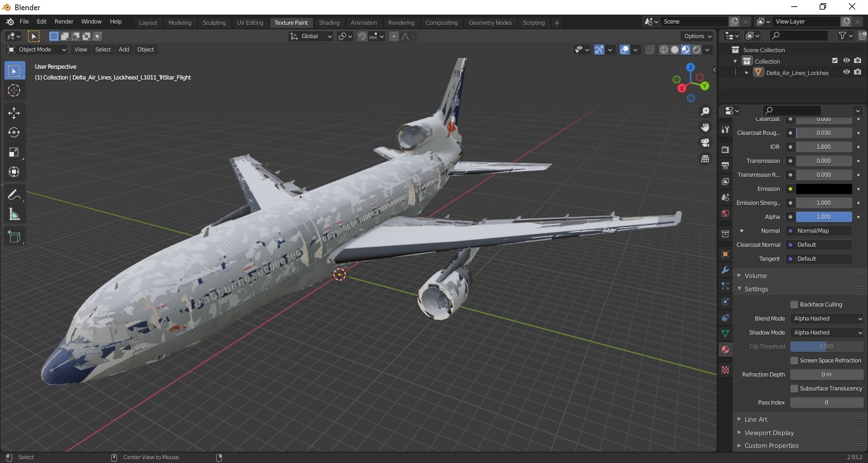This screenshot has width=868, height=463.
Task: Switch orthographic/perspective grid icon
Action: tap(705, 158)
